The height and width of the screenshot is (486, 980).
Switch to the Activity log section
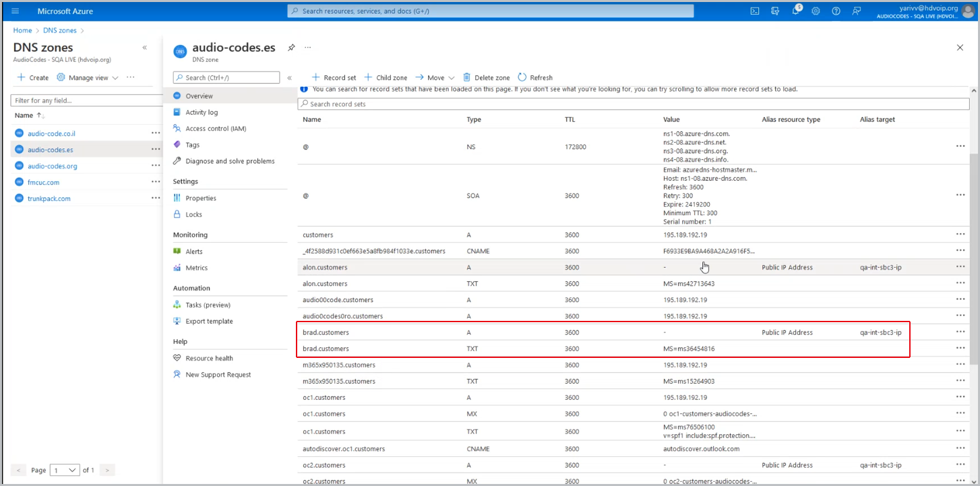203,112
